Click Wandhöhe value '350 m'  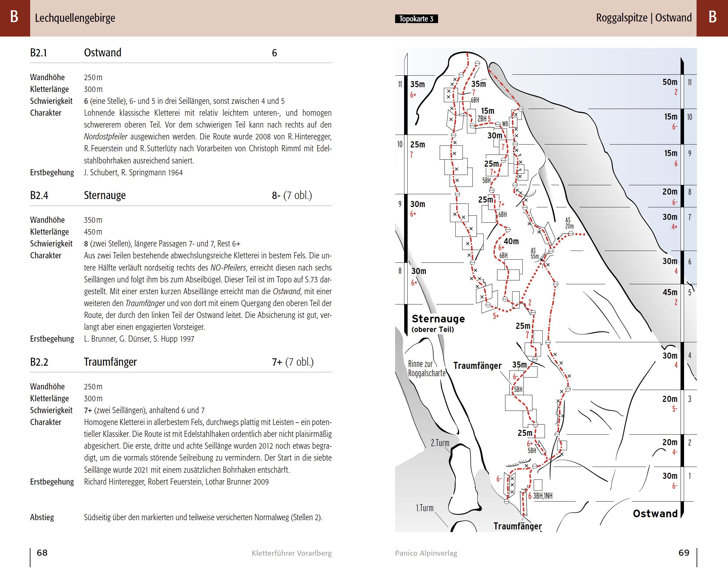coord(93,220)
